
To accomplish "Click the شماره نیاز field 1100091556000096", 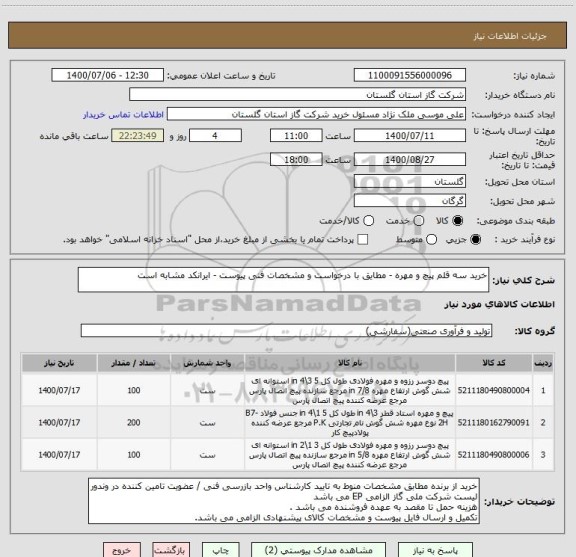I will point(410,75).
